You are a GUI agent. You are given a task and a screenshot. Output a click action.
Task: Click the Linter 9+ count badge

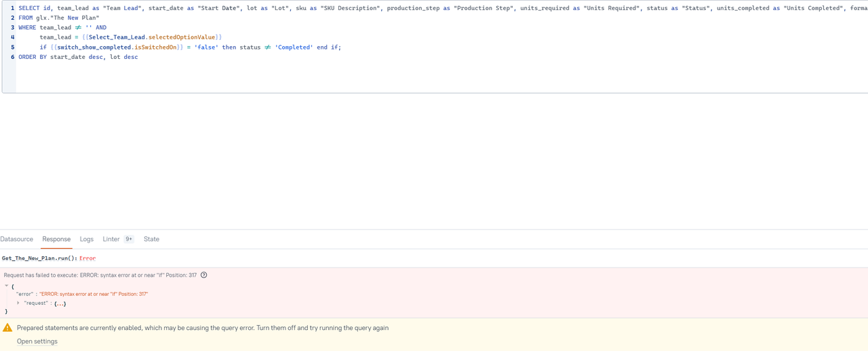point(129,239)
